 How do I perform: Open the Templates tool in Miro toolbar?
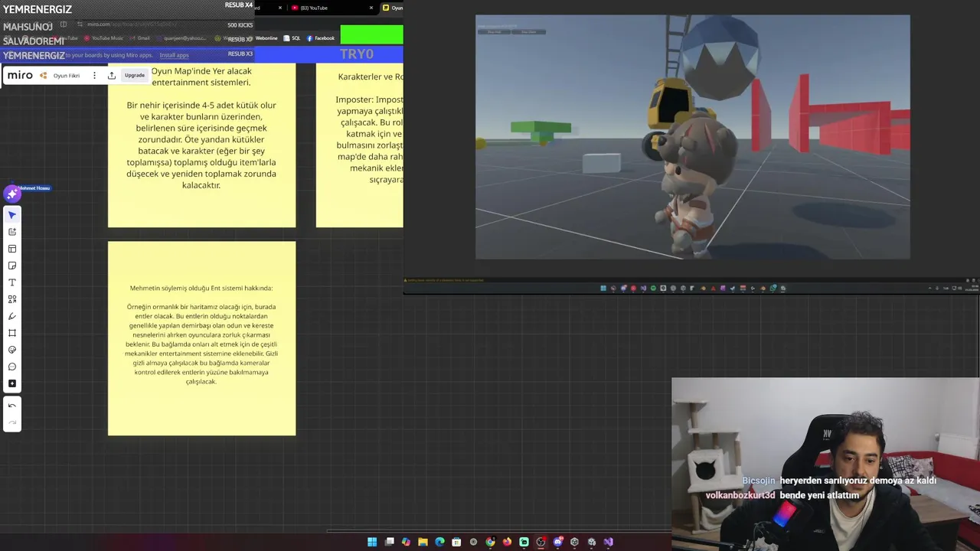tap(12, 249)
